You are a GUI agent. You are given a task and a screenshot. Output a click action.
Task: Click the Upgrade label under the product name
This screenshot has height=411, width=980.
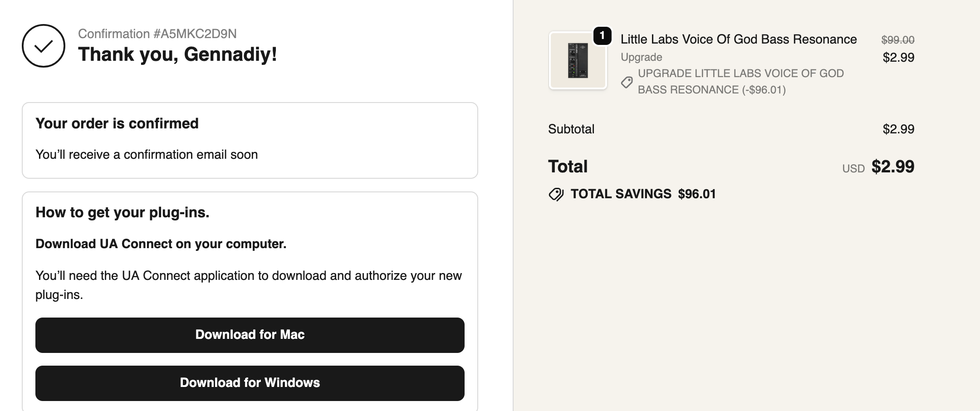click(641, 57)
